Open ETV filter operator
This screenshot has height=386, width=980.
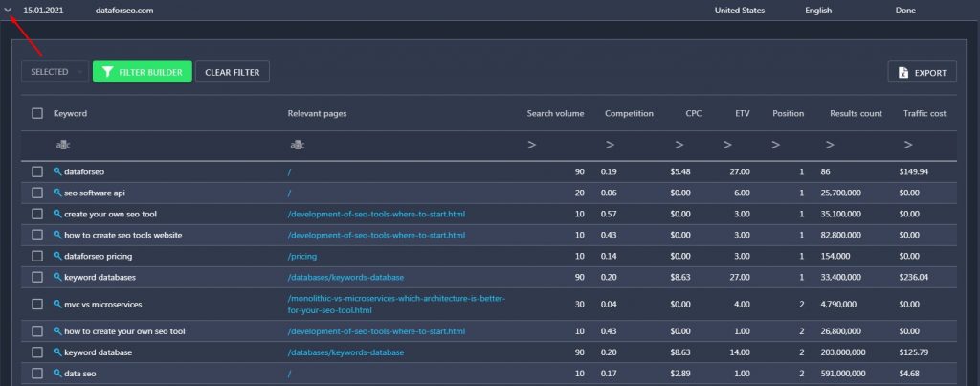[x=727, y=146]
